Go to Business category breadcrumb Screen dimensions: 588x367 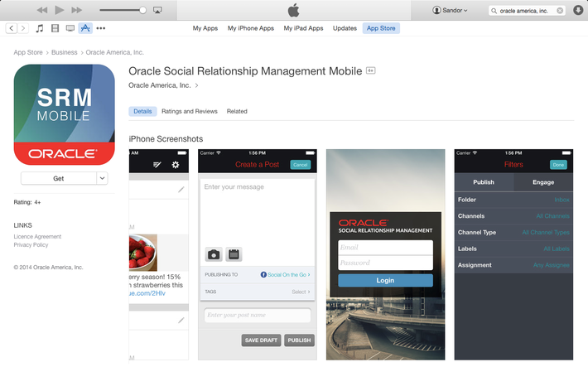pyautogui.click(x=64, y=52)
